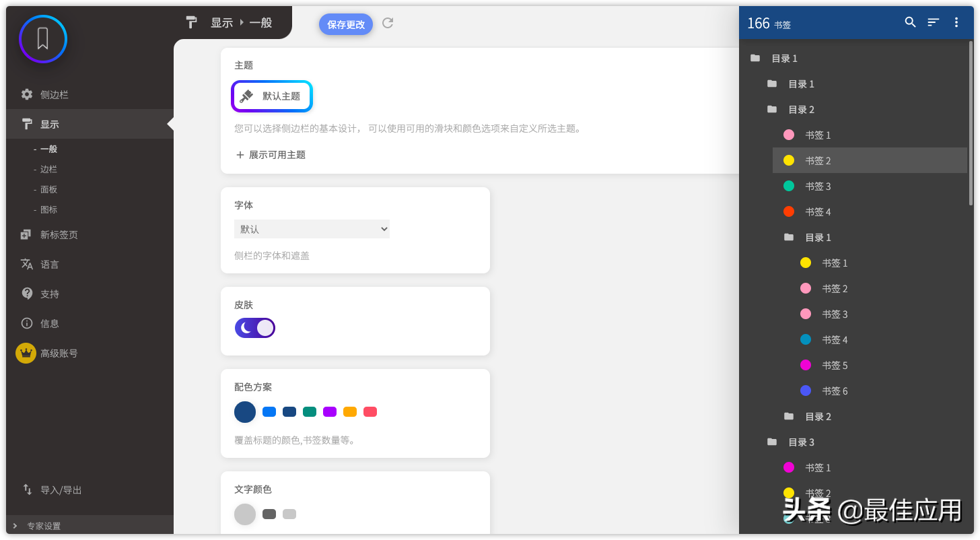Click the paint roller icon beside 显示
This screenshot has width=980, height=540.
tap(27, 124)
